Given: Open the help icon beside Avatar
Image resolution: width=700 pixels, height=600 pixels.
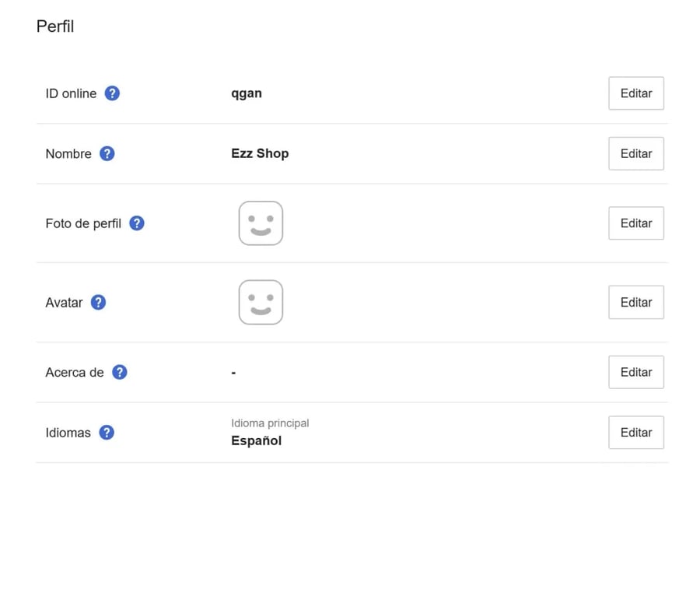Looking at the screenshot, I should click(x=98, y=303).
